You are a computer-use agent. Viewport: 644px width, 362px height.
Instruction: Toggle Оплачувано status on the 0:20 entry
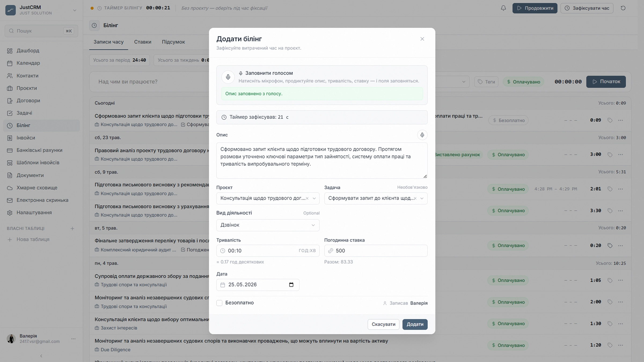(x=508, y=246)
